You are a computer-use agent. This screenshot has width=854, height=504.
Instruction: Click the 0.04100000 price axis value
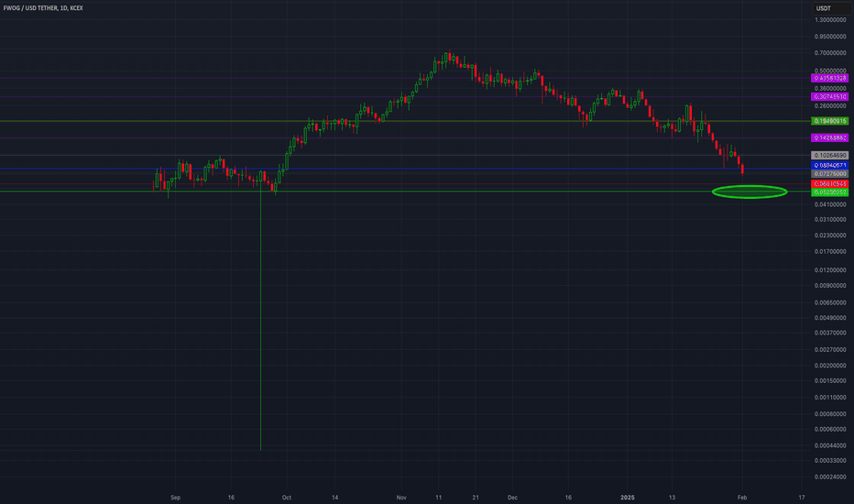point(830,205)
